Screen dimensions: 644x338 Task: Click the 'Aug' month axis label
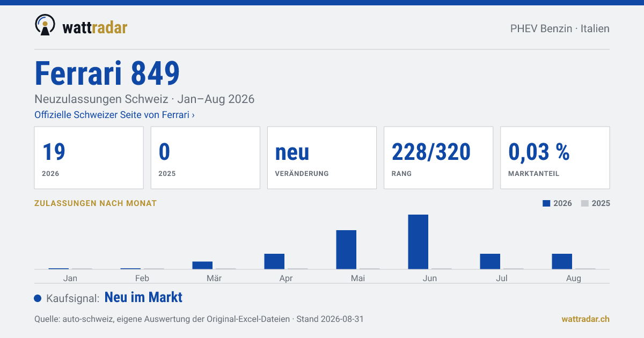tap(574, 278)
